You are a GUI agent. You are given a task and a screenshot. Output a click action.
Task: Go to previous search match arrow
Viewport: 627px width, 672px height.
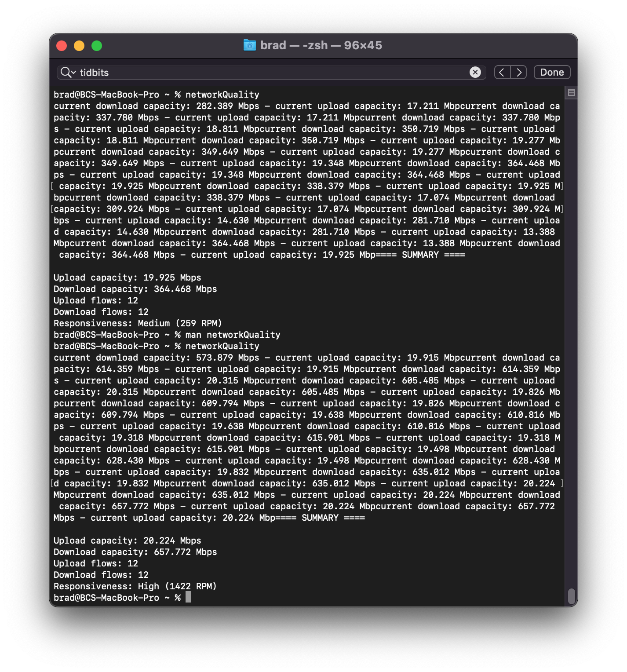coord(502,72)
